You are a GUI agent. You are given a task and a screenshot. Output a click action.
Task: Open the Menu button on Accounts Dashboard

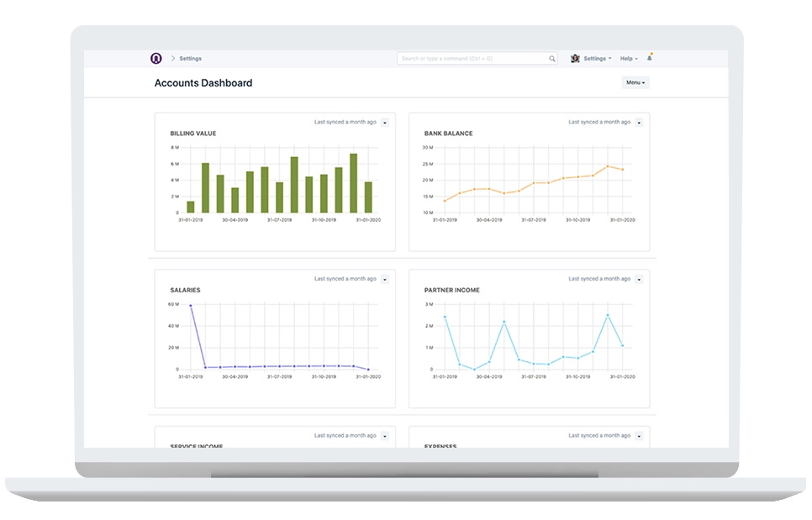click(x=635, y=82)
